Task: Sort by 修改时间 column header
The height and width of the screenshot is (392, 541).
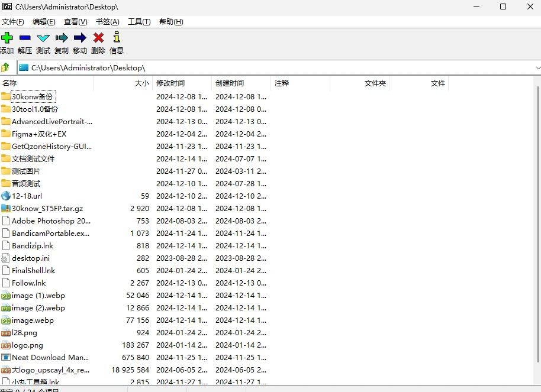Action: 170,83
